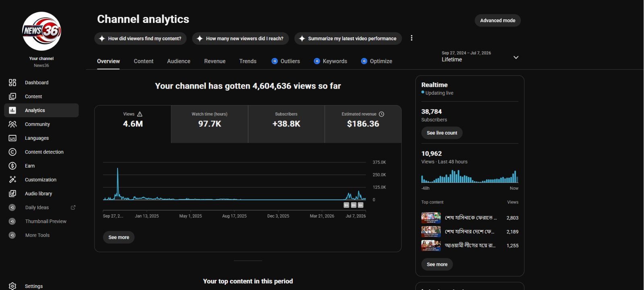644x290 pixels.
Task: Click See more under the views chart
Action: pos(119,237)
